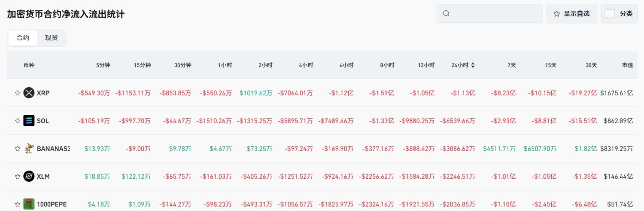This screenshot has width=644, height=211.
Task: Select the 合约 tab
Action: [23, 38]
